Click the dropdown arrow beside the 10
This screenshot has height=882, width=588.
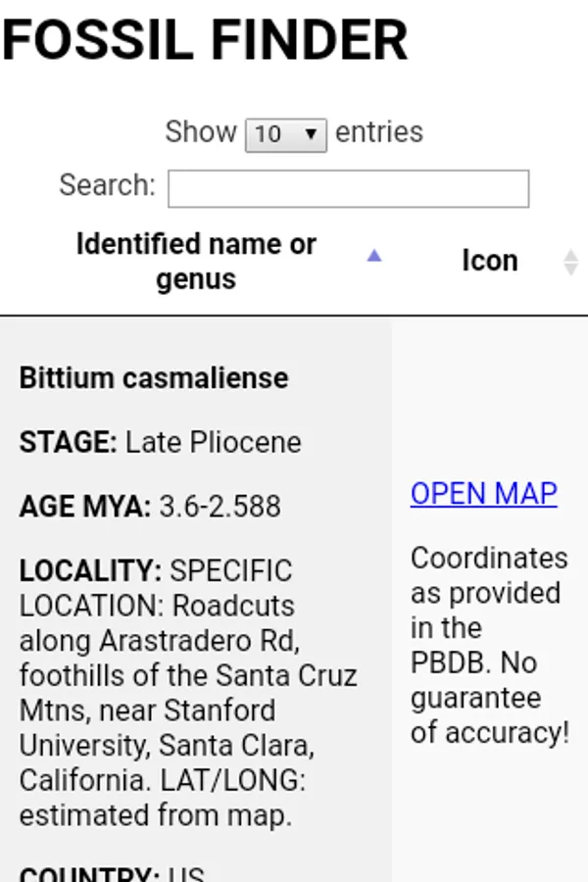pos(312,134)
